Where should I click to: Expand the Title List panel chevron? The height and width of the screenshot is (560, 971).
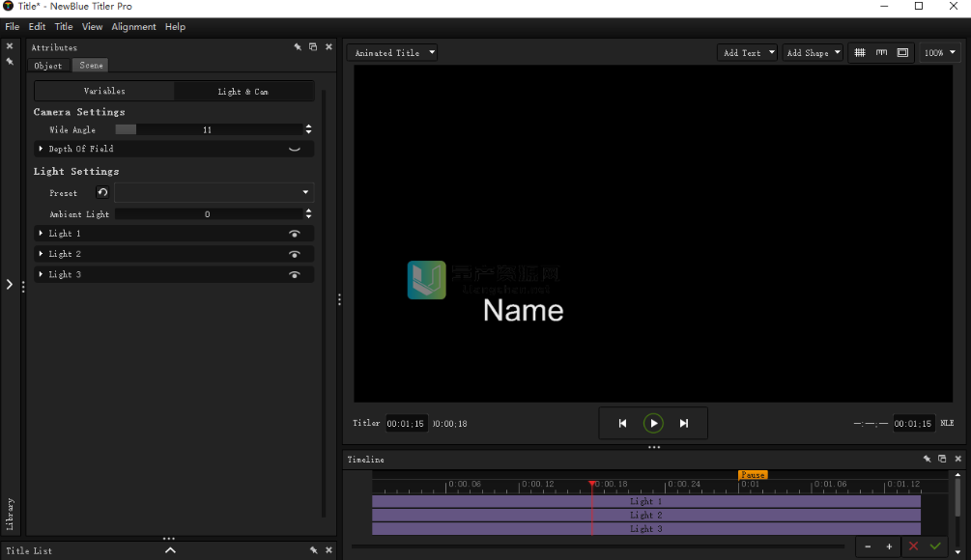click(170, 550)
